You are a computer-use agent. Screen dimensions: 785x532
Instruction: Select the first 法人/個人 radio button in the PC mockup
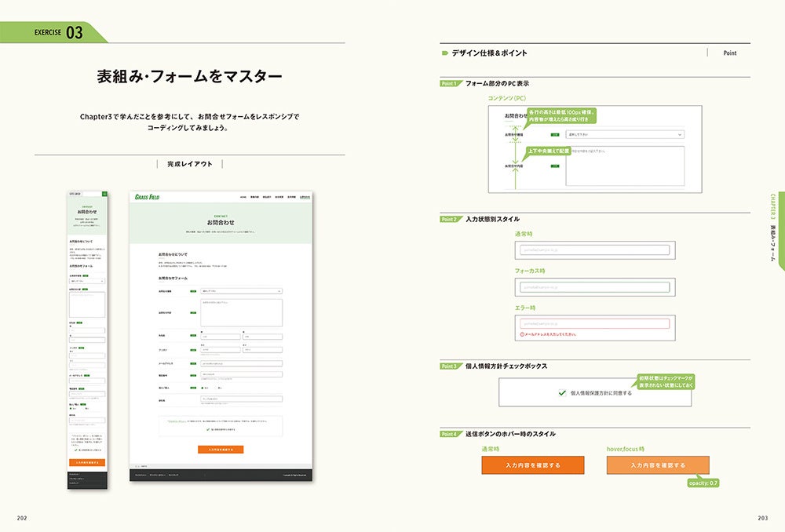tap(203, 388)
